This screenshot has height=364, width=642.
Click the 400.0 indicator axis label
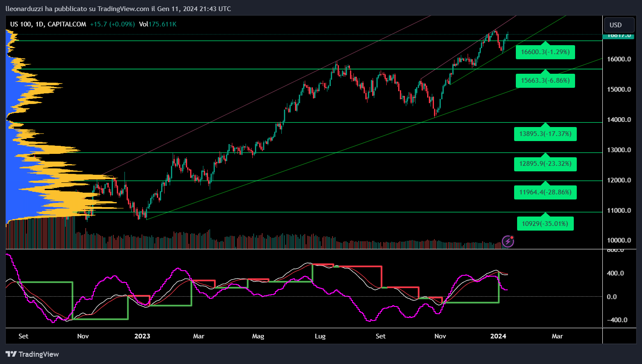pos(615,273)
